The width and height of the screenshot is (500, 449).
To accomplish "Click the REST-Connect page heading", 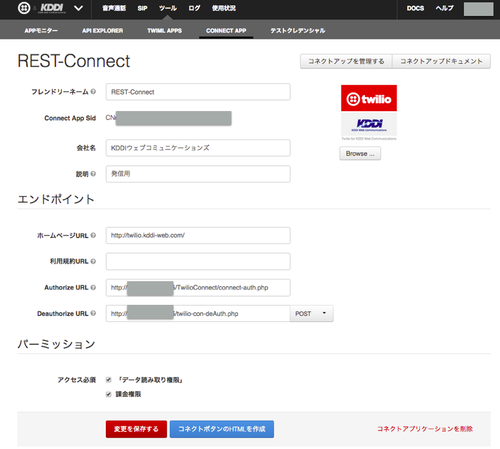I will [74, 61].
